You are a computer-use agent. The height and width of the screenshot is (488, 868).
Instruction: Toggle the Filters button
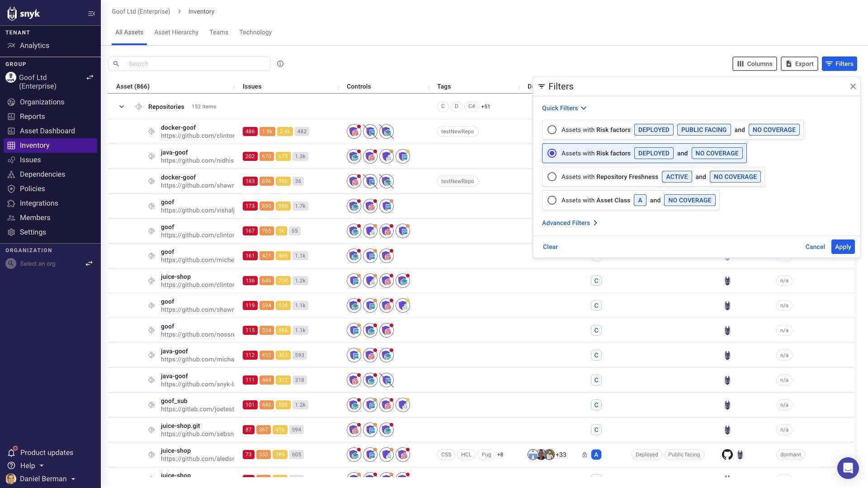(840, 64)
